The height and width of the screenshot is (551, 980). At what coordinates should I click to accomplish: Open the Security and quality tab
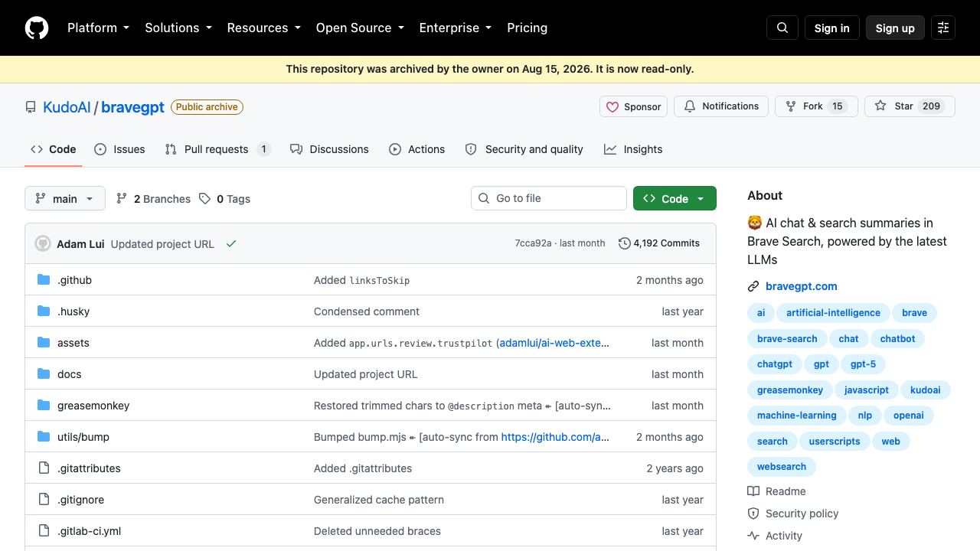pos(524,149)
